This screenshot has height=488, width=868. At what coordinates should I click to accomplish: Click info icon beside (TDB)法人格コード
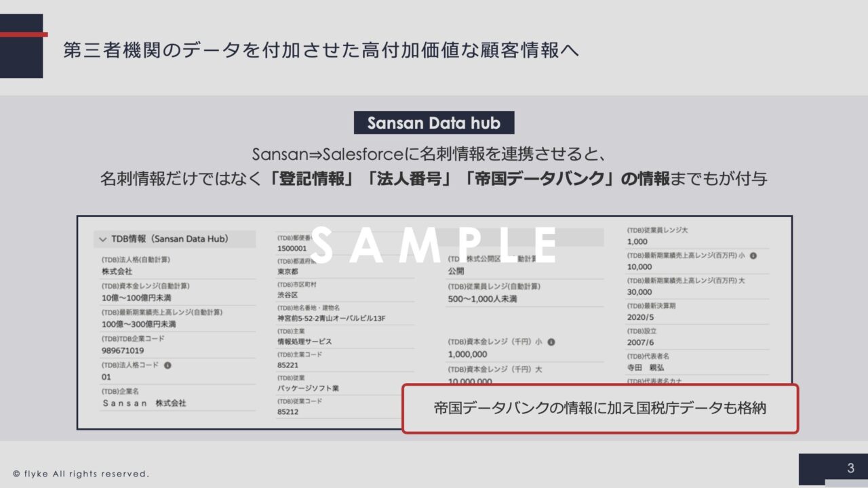(x=167, y=365)
